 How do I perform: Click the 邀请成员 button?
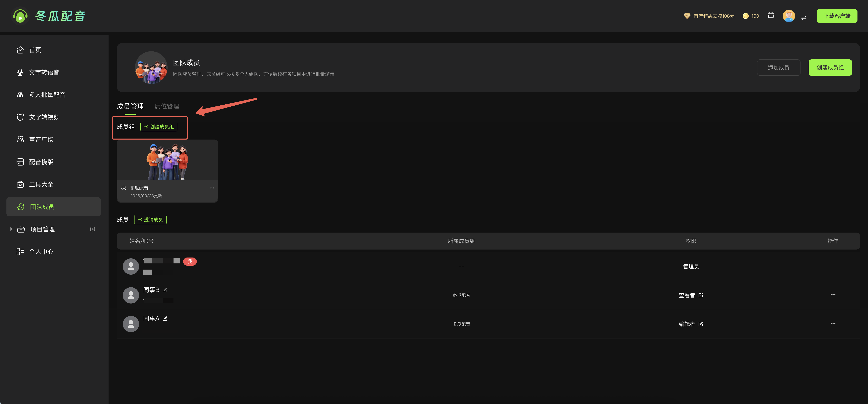(x=150, y=220)
